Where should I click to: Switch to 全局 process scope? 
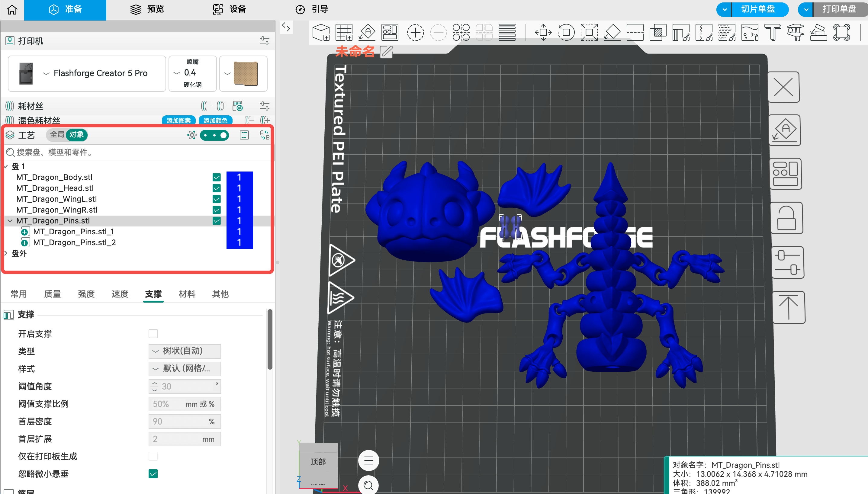[x=57, y=135]
